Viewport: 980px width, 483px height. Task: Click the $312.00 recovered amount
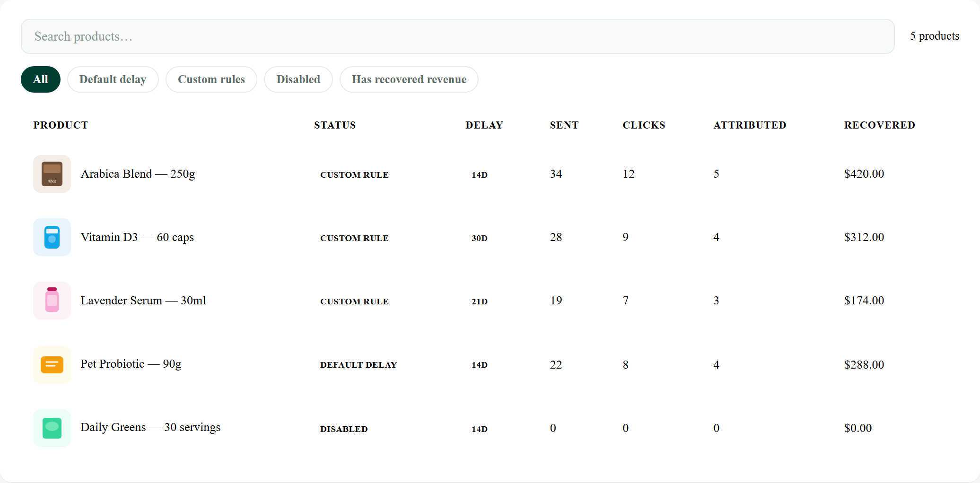864,237
